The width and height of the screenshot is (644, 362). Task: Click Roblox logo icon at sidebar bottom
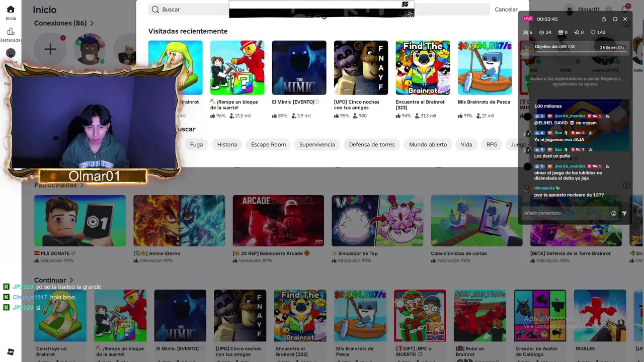tap(11, 352)
